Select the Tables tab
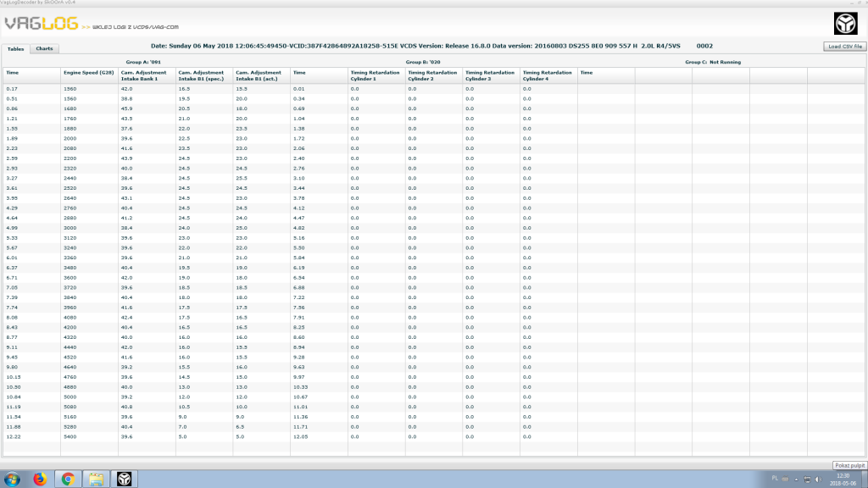 tap(15, 48)
